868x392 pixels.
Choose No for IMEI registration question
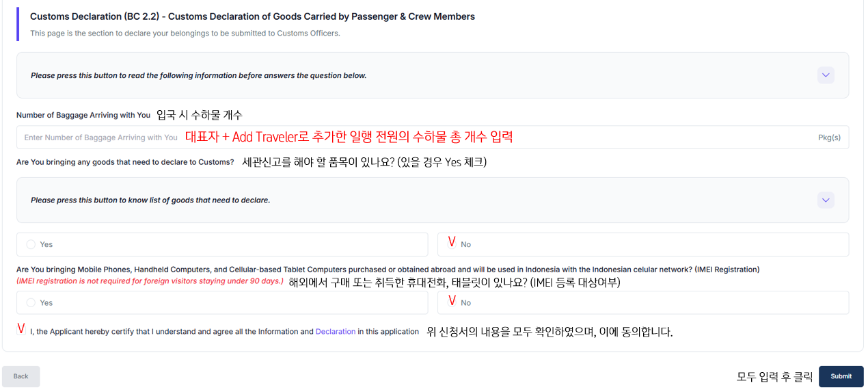[x=452, y=302]
